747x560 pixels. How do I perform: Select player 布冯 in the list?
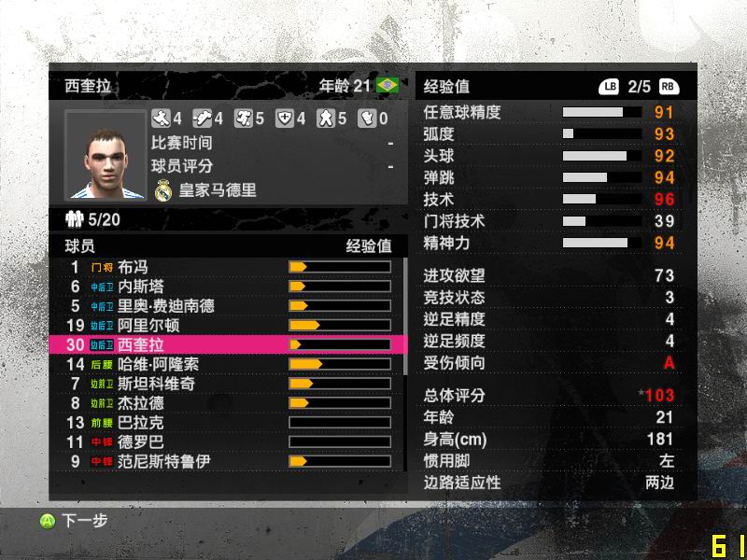click(228, 267)
